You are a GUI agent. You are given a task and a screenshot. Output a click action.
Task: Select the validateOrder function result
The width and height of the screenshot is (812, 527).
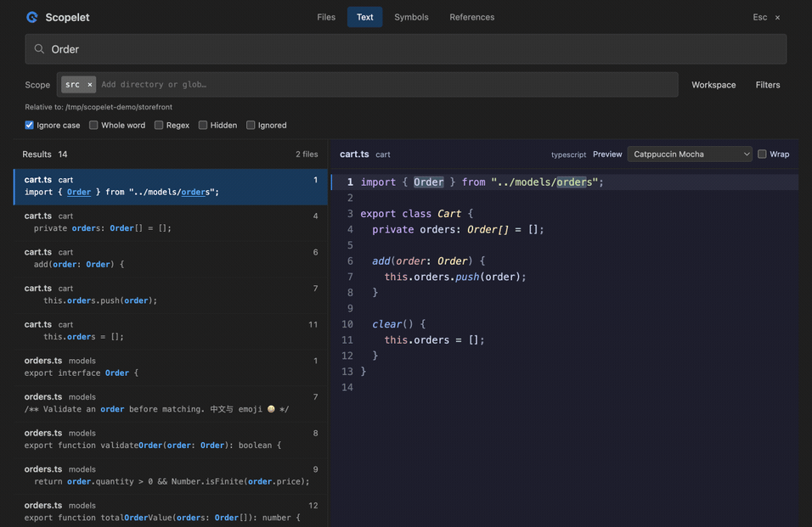(x=171, y=440)
